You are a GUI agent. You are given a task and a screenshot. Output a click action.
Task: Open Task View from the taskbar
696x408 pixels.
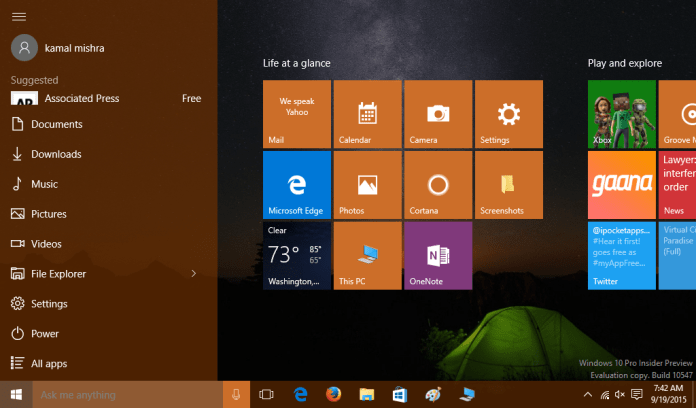pyautogui.click(x=266, y=394)
